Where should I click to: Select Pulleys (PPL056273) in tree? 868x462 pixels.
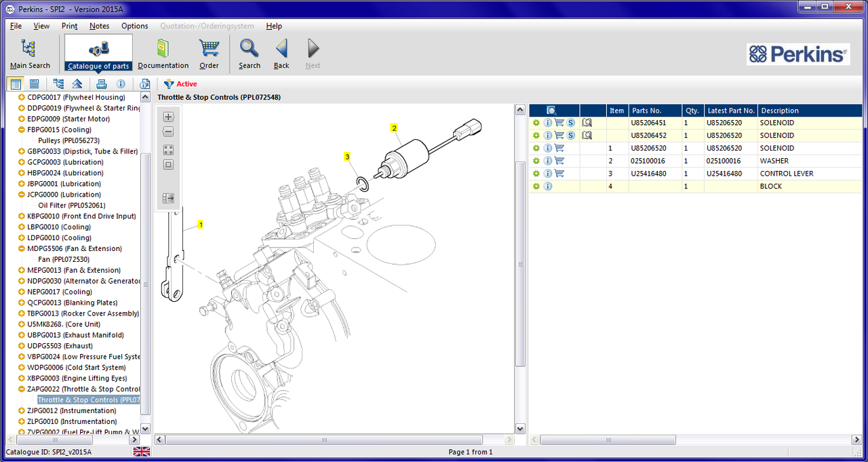point(69,140)
